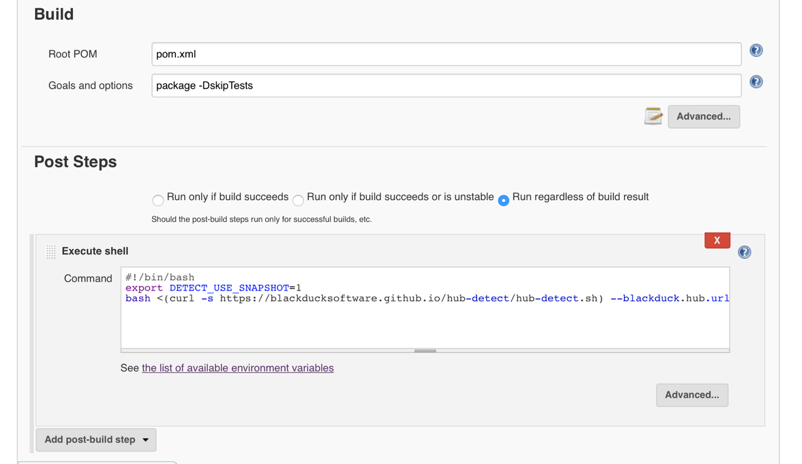The image size is (802, 464).
Task: Open the list of available environment variables
Action: (x=238, y=368)
